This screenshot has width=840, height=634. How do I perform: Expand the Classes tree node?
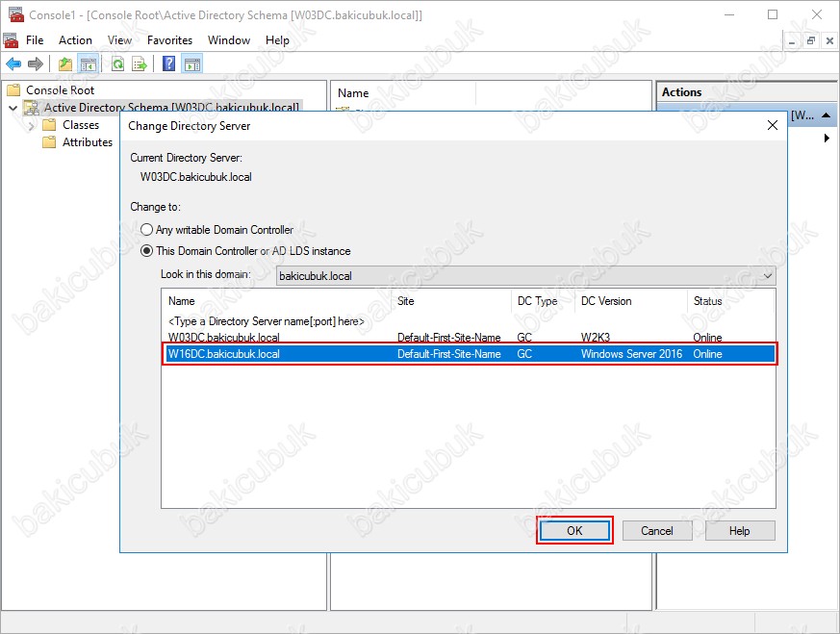tap(31, 125)
